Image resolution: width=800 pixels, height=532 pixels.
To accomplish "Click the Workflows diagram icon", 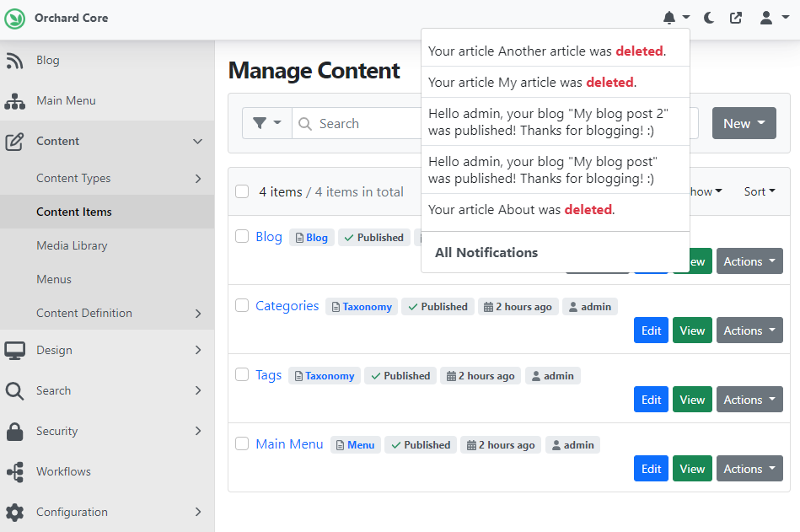I will (x=14, y=472).
